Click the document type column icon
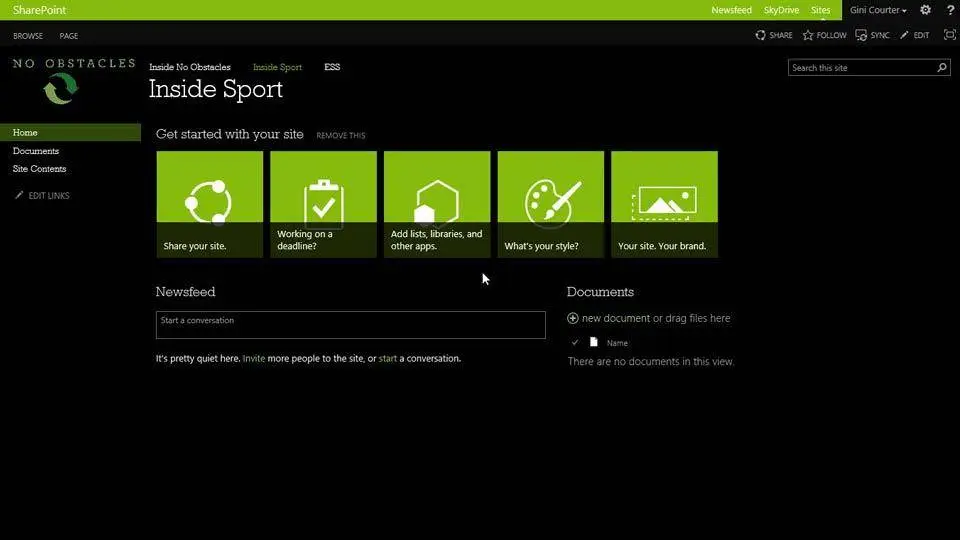This screenshot has width=960, height=540. 593,342
